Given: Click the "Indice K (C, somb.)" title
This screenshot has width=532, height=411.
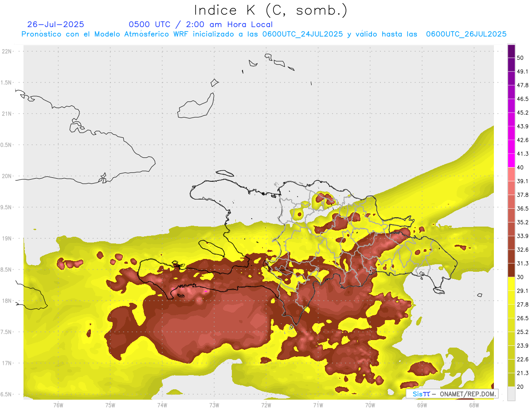Looking at the screenshot, I should tap(271, 10).
